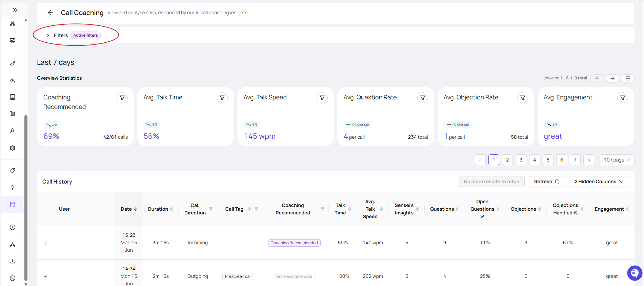Click the Refresh button
This screenshot has height=286, width=644.
coord(547,182)
